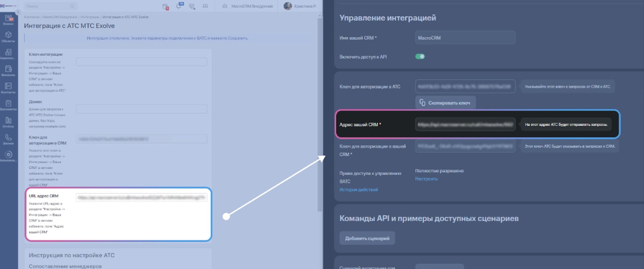Open the users group icon in header
Image resolution: width=644 pixels, height=269 pixels.
click(206, 6)
